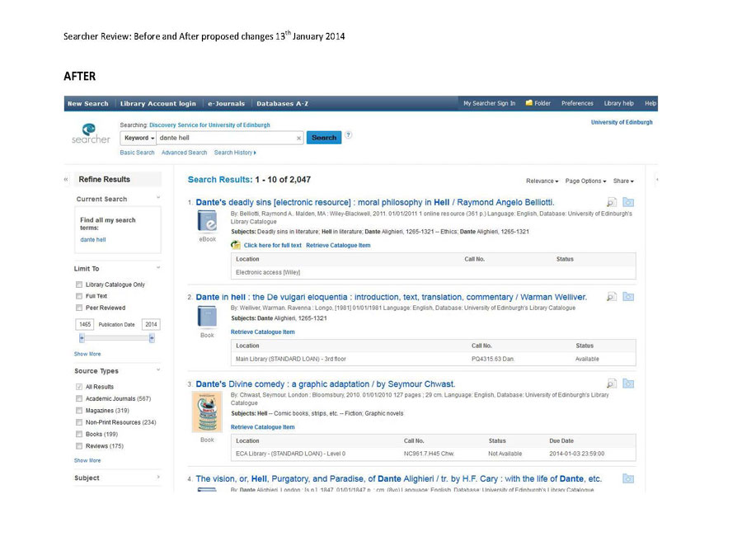
Task: Toggle Library Catalogue Only checkbox
Action: [79, 285]
